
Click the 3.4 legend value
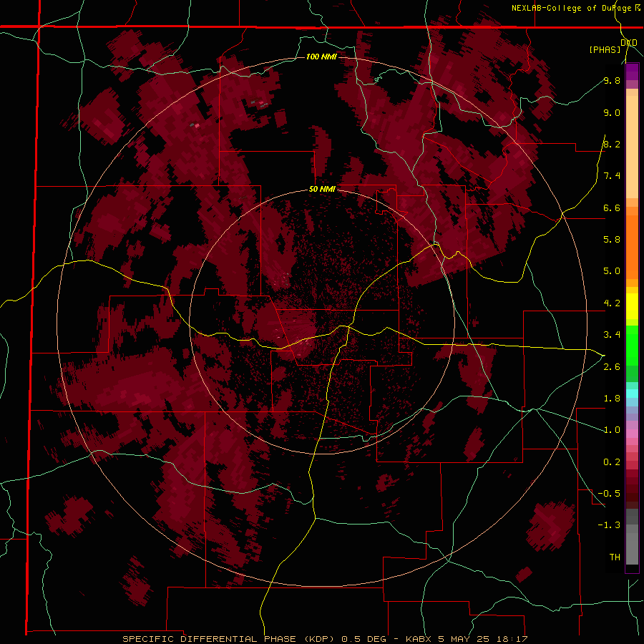coord(612,334)
